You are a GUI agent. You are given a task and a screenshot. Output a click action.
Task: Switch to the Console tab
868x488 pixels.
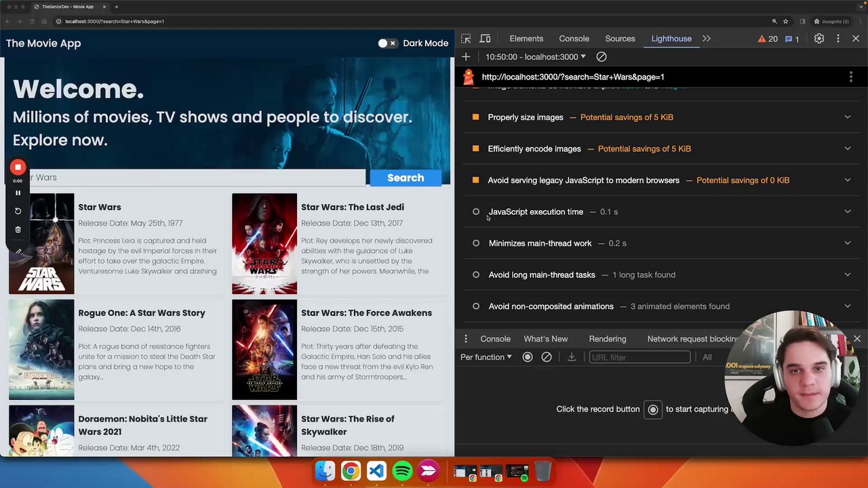pyautogui.click(x=574, y=39)
